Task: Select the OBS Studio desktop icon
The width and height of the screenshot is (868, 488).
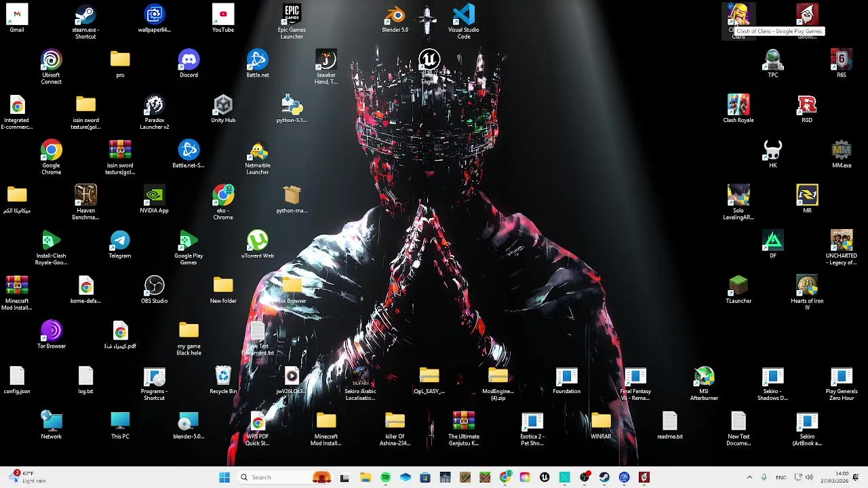Action: [x=154, y=290]
